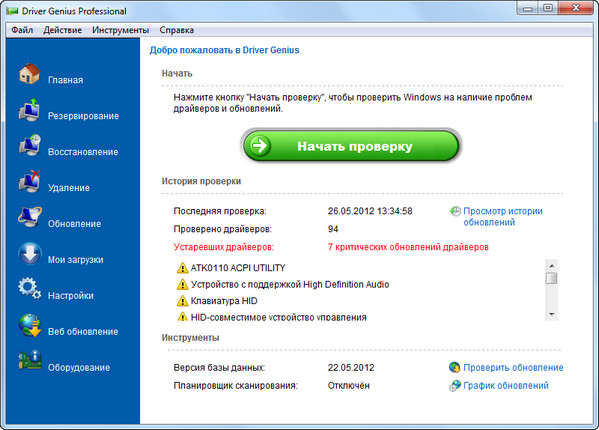The height and width of the screenshot is (430, 599).
Task: Open the Оборудование hardware info icon
Action: point(30,360)
